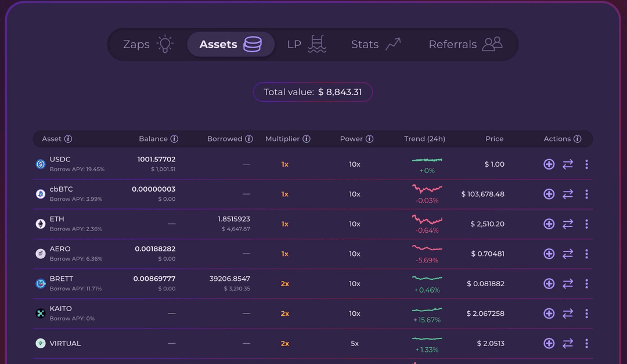Click the KAITO token logo

[x=40, y=313]
